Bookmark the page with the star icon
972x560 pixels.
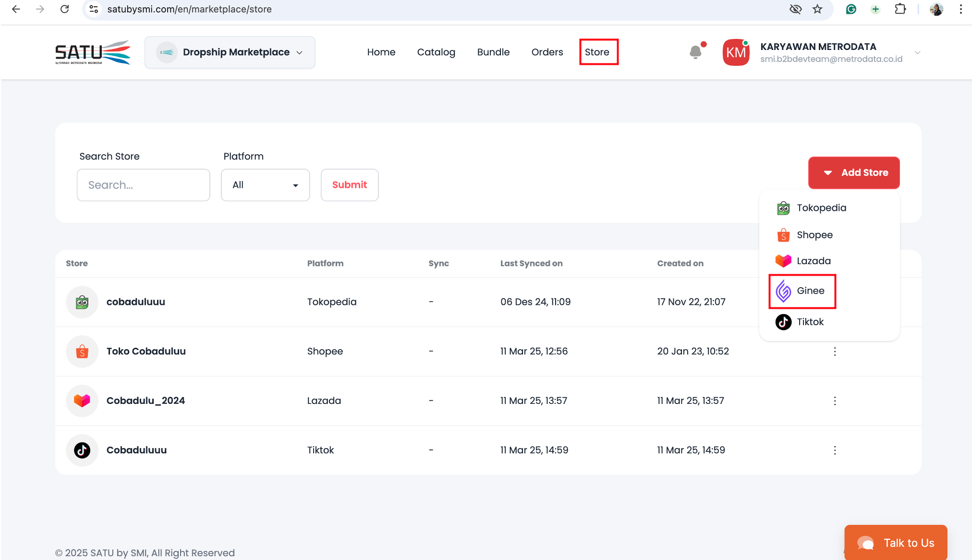pos(817,9)
